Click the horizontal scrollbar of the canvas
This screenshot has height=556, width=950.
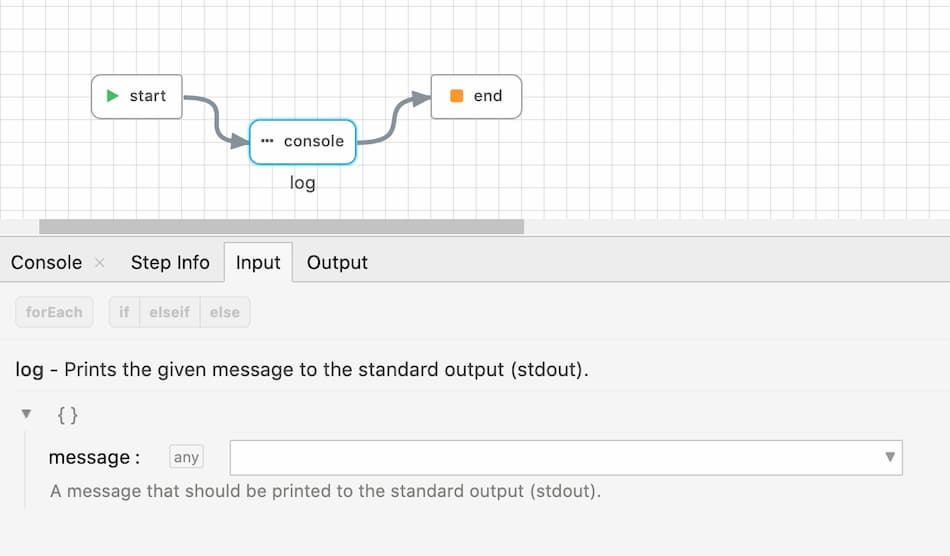[x=282, y=227]
